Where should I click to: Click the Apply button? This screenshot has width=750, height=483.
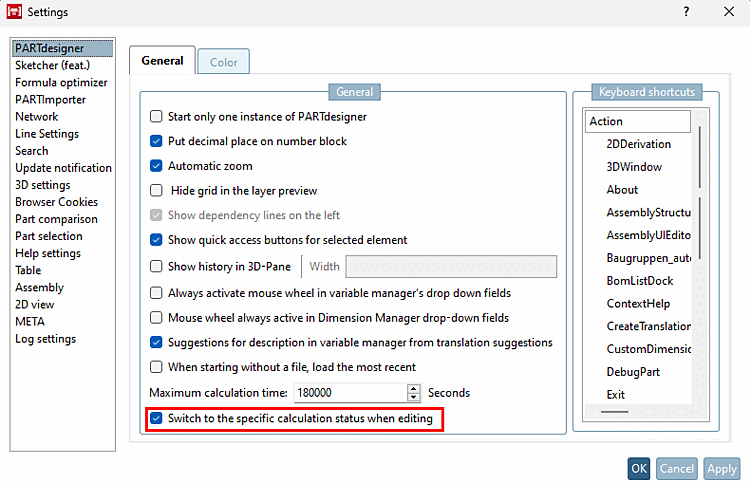[x=722, y=469]
